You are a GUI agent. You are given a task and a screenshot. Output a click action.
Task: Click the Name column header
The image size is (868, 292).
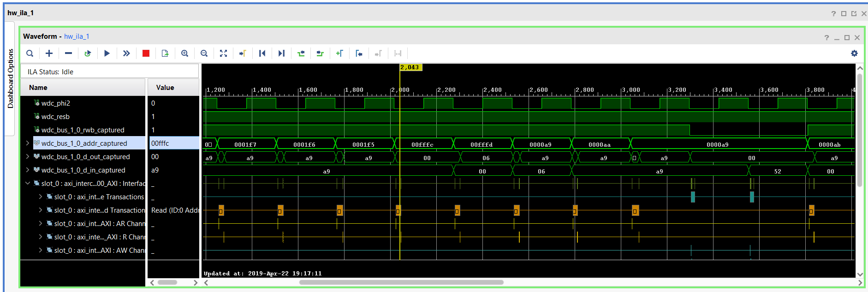pos(38,88)
